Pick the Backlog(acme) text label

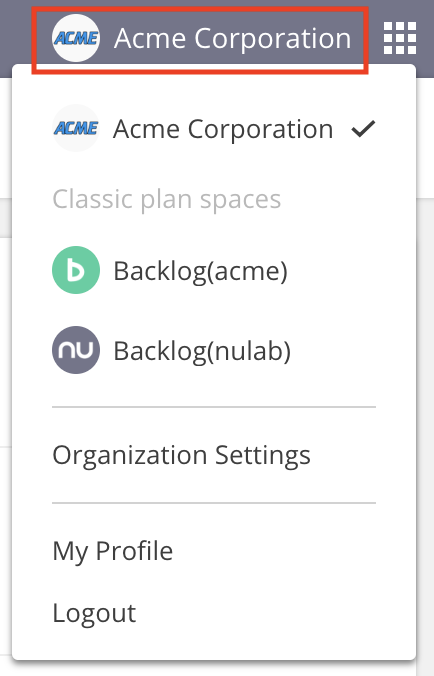200,271
